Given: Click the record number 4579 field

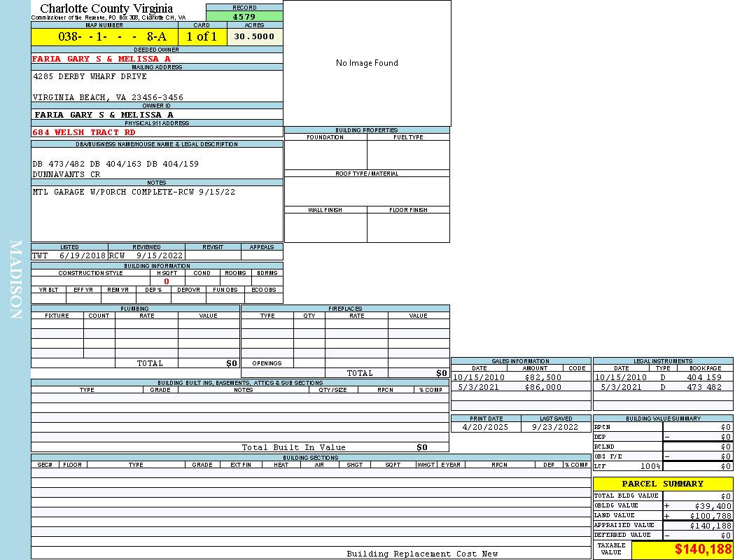Looking at the screenshot, I should coord(244,17).
